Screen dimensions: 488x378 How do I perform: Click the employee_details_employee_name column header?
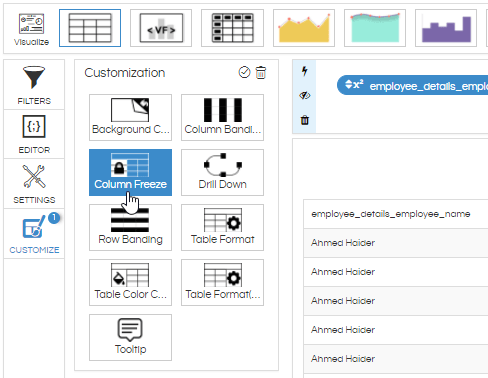pyautogui.click(x=391, y=214)
